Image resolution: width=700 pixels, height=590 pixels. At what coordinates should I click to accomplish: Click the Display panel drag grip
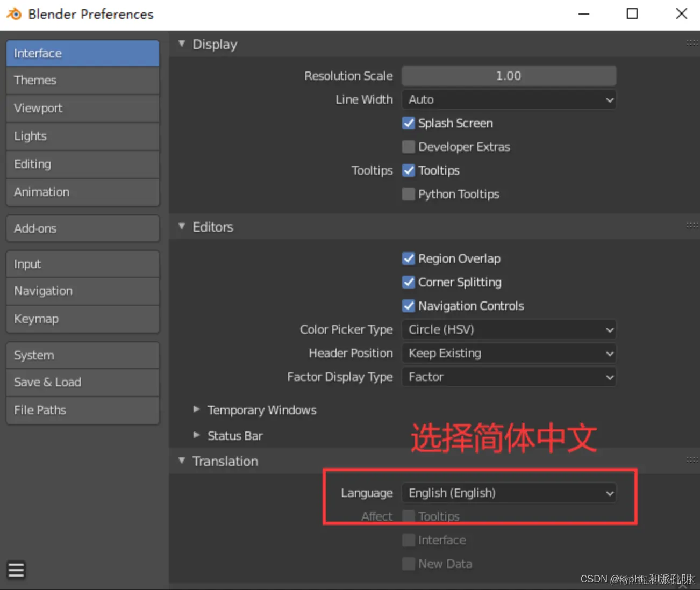[x=692, y=43]
